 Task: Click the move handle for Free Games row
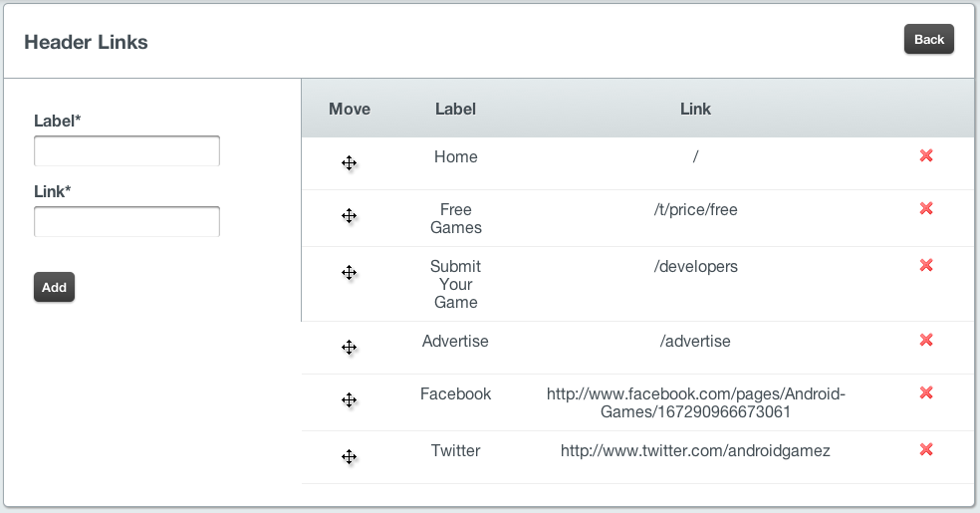[x=350, y=216]
